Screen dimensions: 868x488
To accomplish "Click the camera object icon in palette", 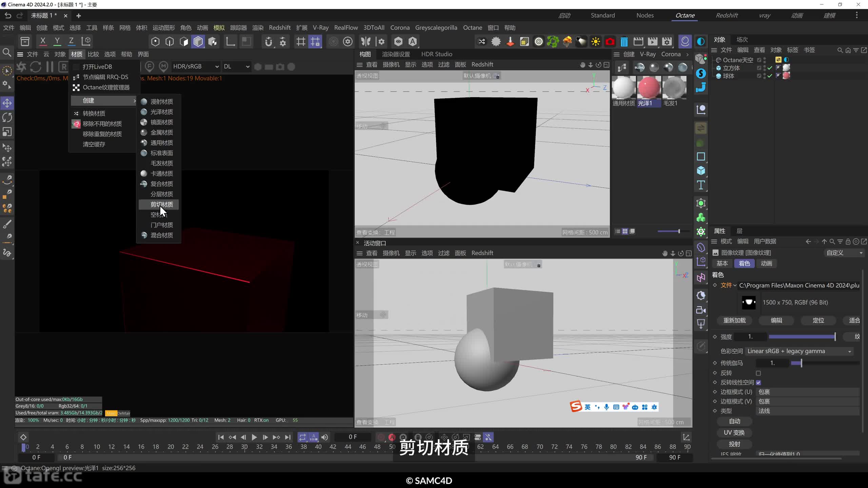I will tap(701, 310).
